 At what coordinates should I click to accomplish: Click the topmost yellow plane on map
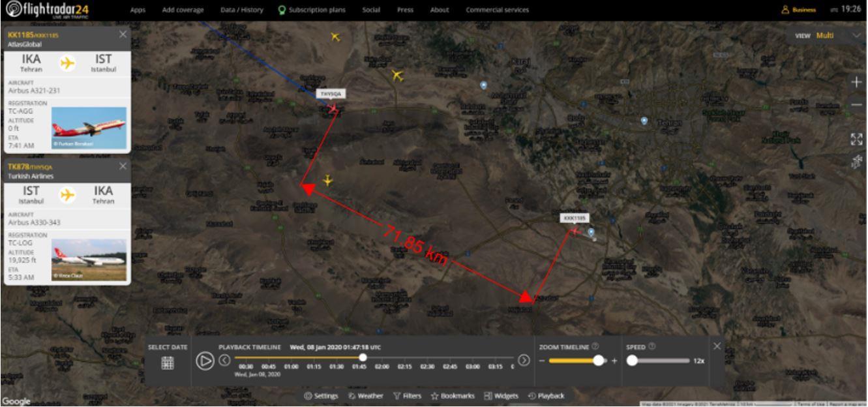[x=335, y=37]
